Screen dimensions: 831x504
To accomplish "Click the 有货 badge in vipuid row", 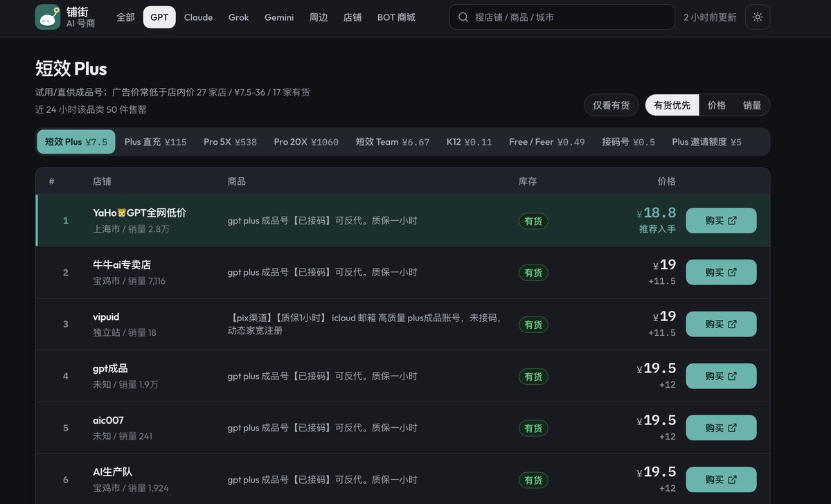I will [x=533, y=324].
